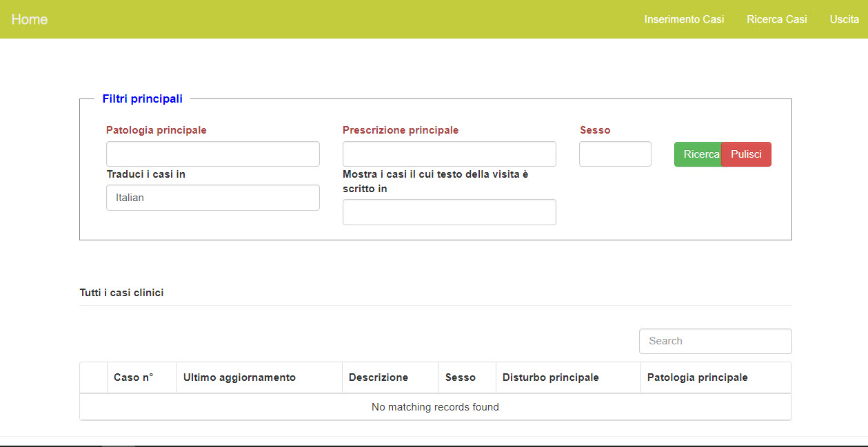The image size is (868, 447).
Task: Open the Sesso filter dropdown
Action: 615,154
